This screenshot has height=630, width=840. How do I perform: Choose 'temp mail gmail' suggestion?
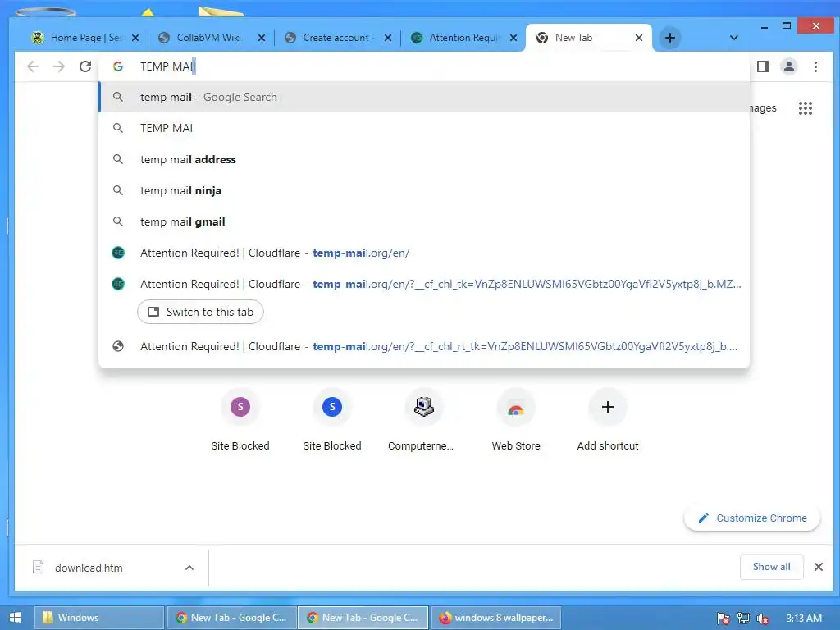(424, 221)
